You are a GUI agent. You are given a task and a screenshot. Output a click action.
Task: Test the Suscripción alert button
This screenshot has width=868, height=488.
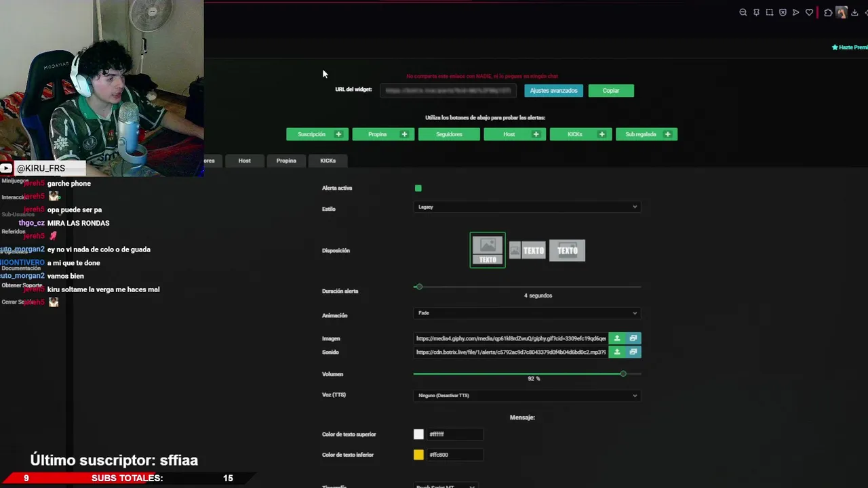click(x=317, y=134)
